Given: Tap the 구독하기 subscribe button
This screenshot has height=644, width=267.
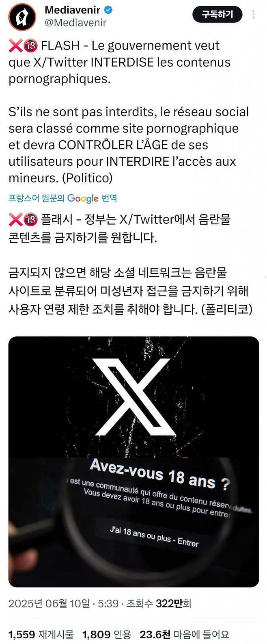Looking at the screenshot, I should point(217,15).
